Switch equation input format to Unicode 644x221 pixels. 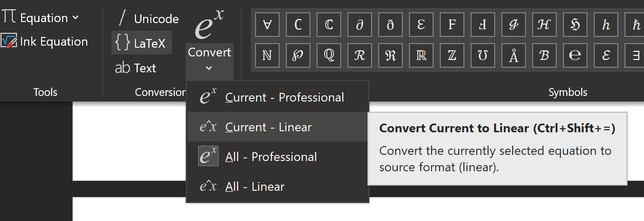coord(148,18)
